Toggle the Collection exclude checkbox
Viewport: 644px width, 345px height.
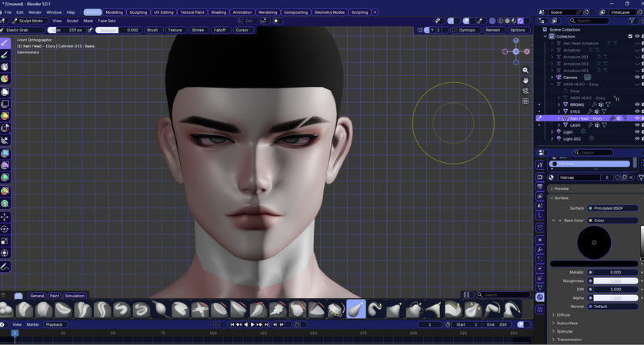[630, 37]
